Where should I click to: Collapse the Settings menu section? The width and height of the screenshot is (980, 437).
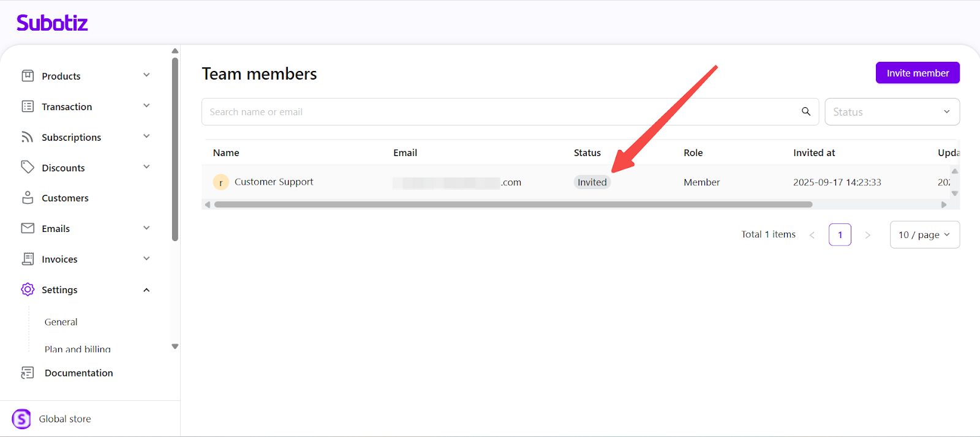coord(146,290)
